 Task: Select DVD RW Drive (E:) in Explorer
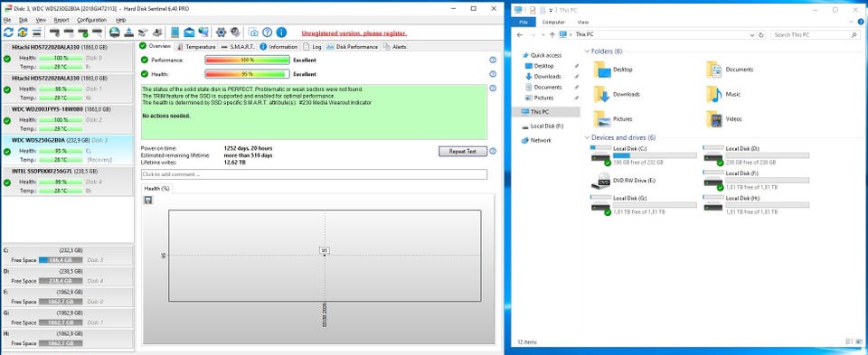pos(624,181)
